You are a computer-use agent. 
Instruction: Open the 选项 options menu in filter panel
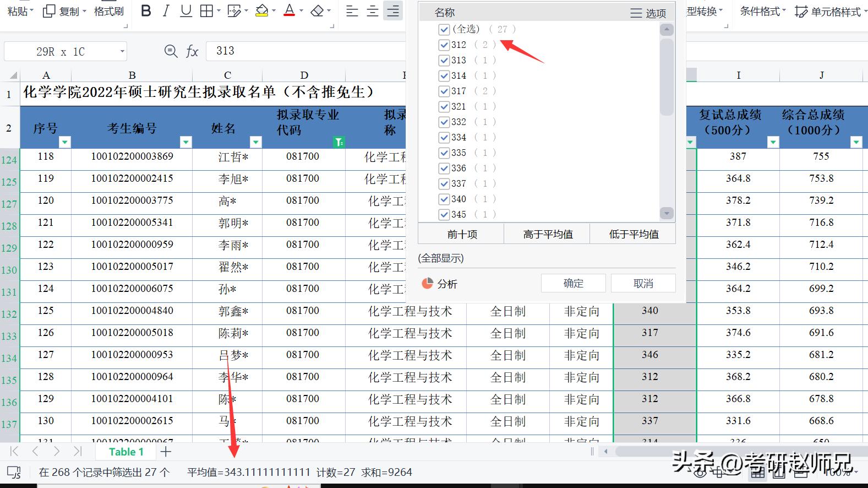coord(648,13)
